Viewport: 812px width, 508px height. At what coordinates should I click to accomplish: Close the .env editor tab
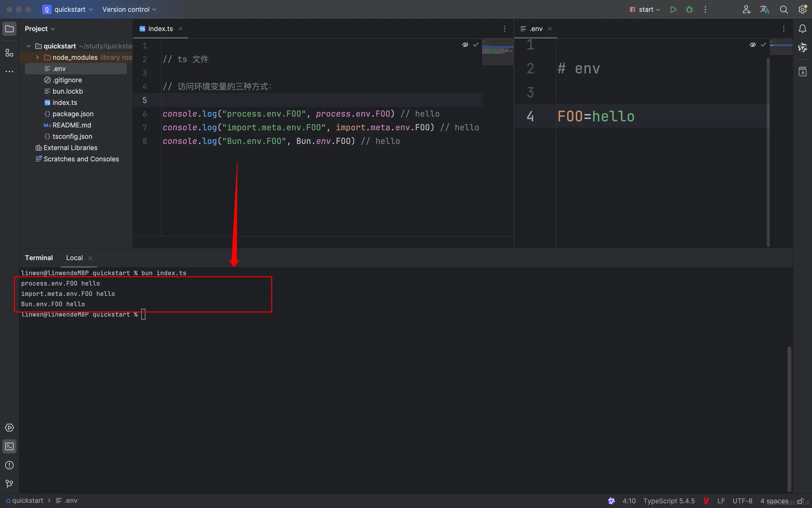[550, 29]
